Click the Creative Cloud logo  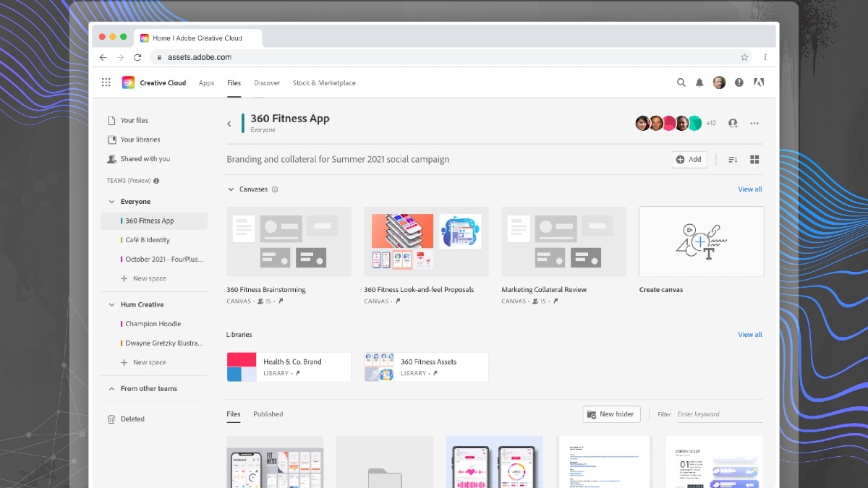tap(128, 82)
